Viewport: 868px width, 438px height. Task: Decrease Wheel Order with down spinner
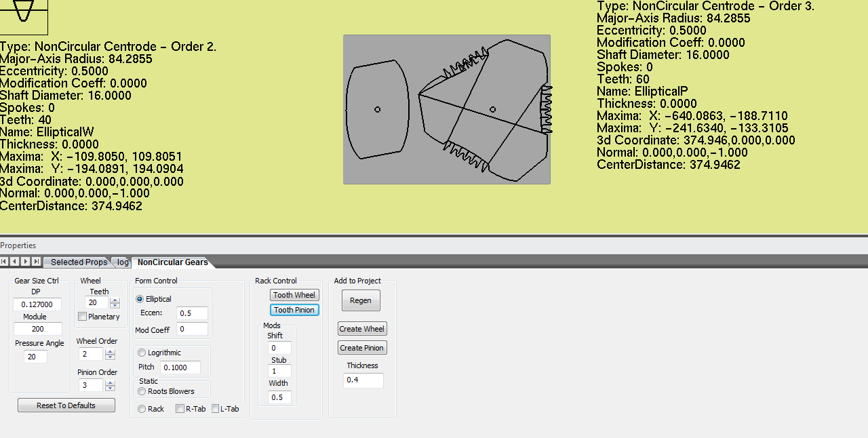(x=110, y=357)
